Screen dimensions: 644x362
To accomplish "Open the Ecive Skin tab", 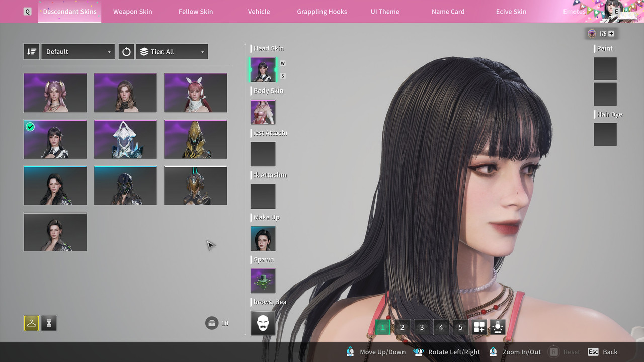I will click(x=511, y=11).
